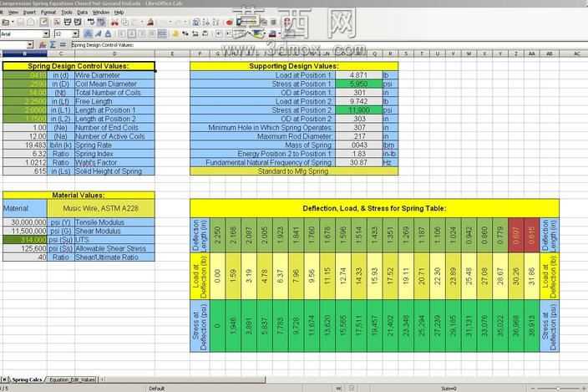This screenshot has height=392, width=588.
Task: Click Add Decimal Place icon
Action: click(x=195, y=33)
